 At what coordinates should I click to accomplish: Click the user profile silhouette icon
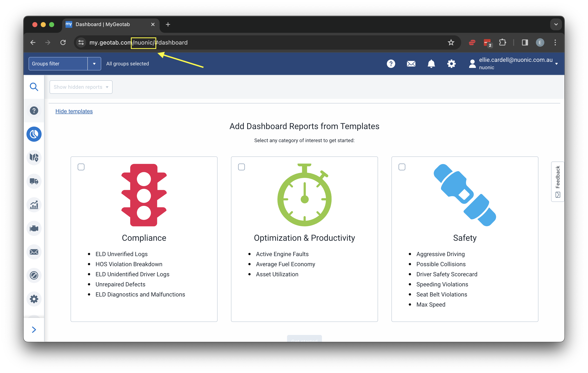472,63
